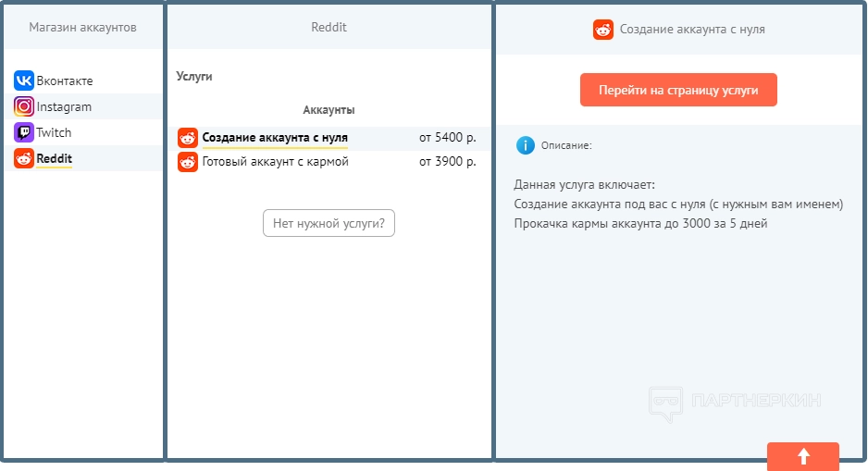Click the Vkontakte logo icon
This screenshot has height=471, width=868.
[24, 81]
